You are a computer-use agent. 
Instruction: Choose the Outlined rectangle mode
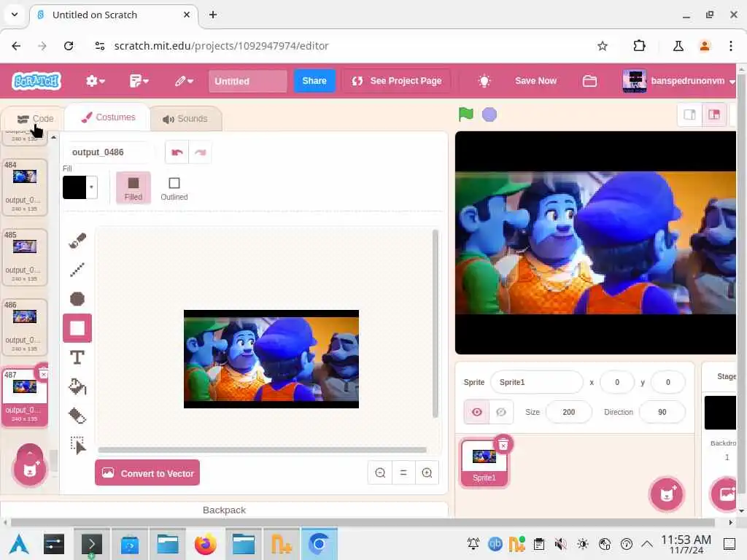coord(174,187)
